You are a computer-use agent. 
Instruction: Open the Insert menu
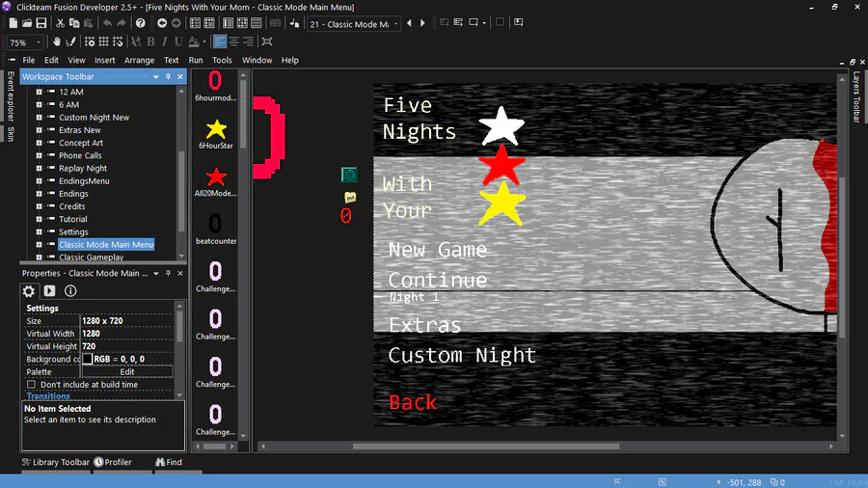pyautogui.click(x=104, y=61)
